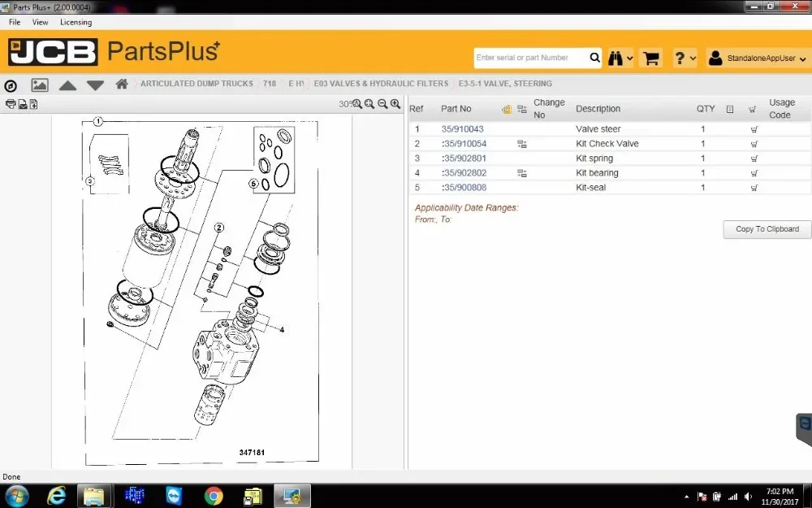812x508 pixels.
Task: Open the binoculars advanced search
Action: coord(614,58)
